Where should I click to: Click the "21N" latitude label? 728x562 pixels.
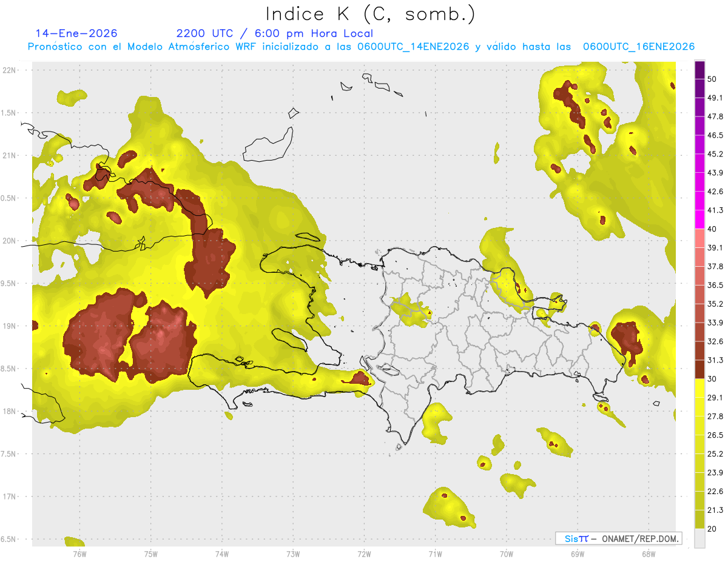10,155
